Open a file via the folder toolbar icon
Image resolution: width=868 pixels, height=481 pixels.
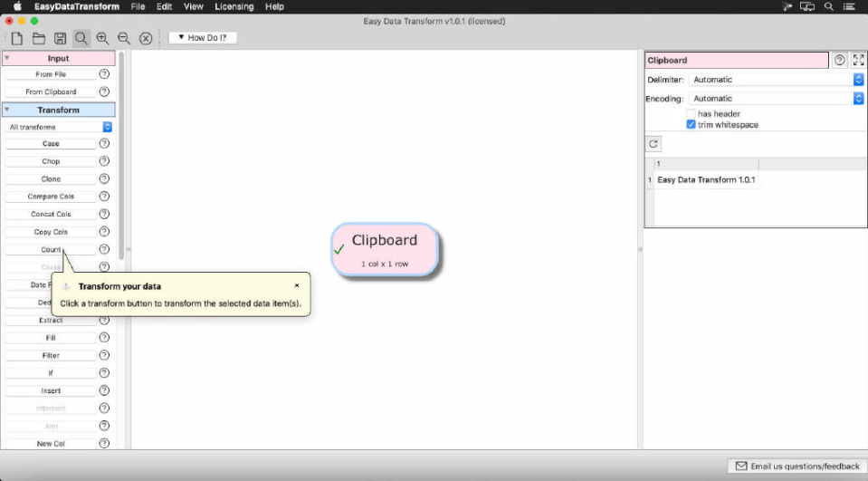[39, 38]
